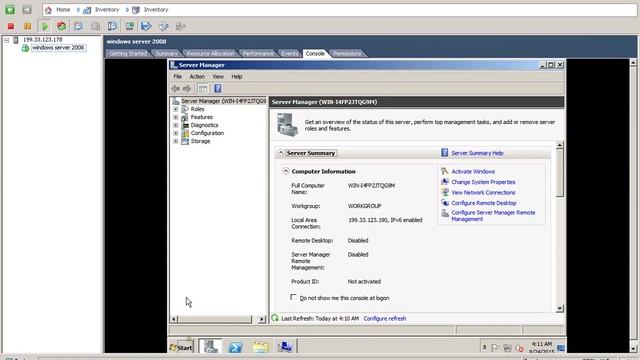Switch to the Resource Allocation tab

point(210,53)
